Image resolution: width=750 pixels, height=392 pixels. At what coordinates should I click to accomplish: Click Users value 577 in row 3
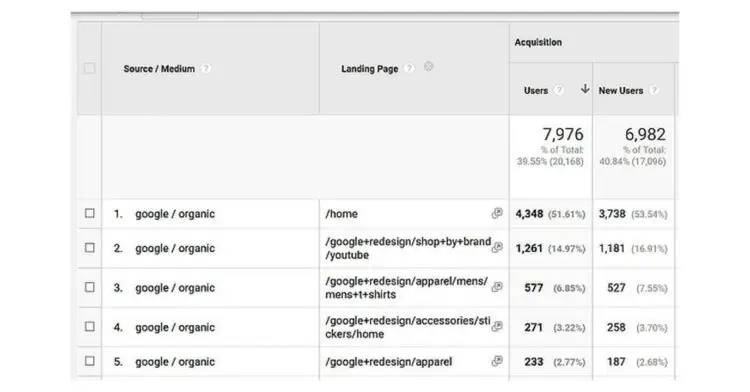(534, 288)
